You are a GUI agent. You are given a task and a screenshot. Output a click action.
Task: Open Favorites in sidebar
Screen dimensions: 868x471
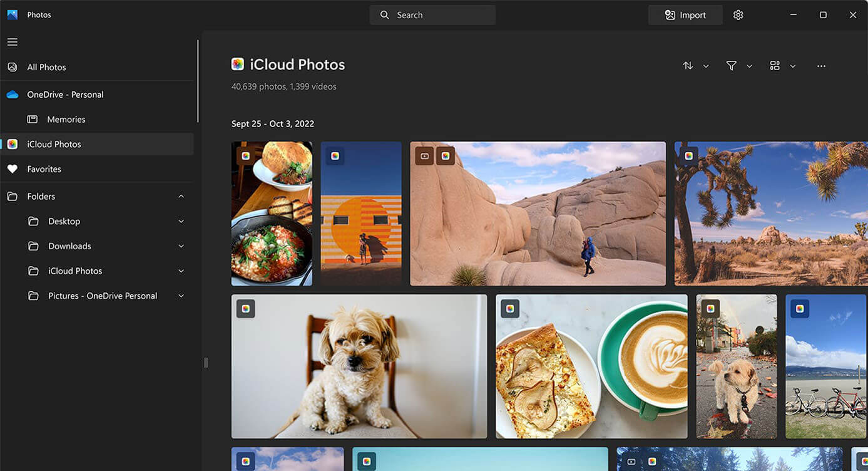coord(97,169)
